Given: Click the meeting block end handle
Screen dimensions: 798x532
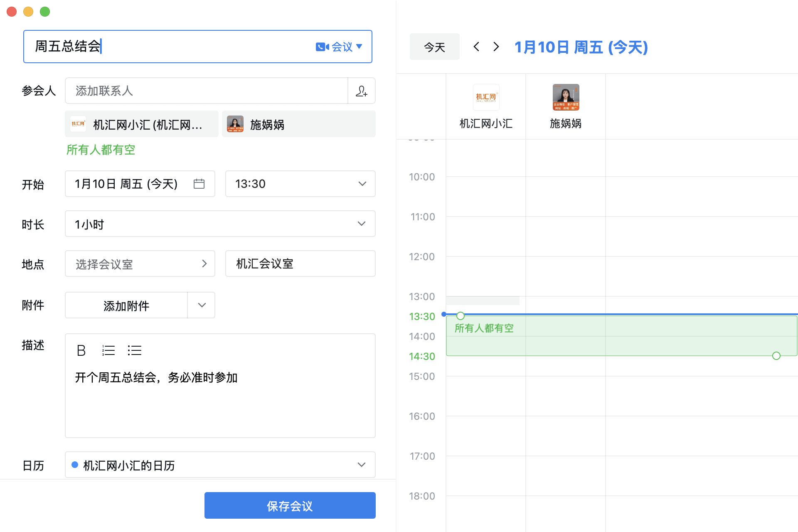Looking at the screenshot, I should coord(776,356).
